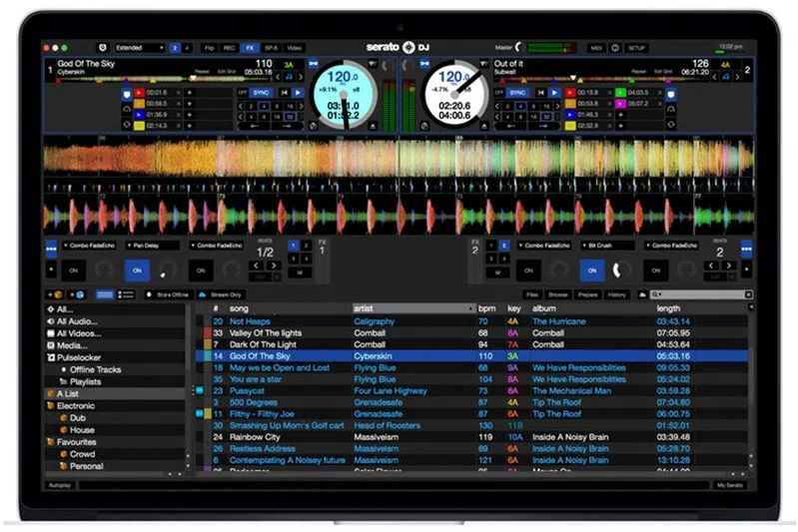Click the keylock music note on deck 1
The width and height of the screenshot is (798, 532).
pyautogui.click(x=289, y=77)
